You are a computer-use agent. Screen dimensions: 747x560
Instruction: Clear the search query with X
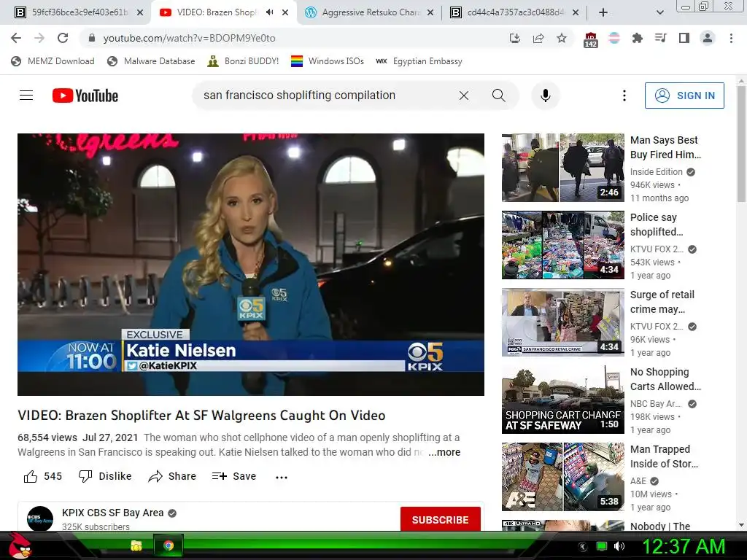click(464, 96)
